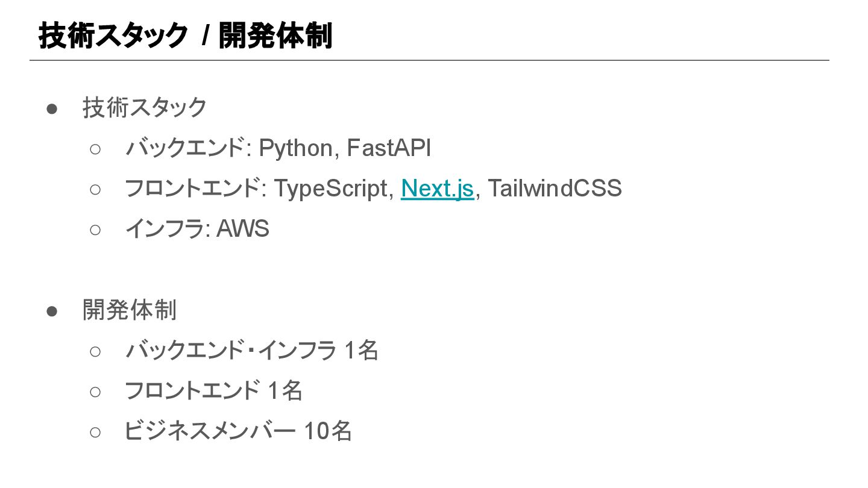Image resolution: width=868 pixels, height=488 pixels.
Task: Click the 開発体制 bullet heading
Action: tap(130, 310)
